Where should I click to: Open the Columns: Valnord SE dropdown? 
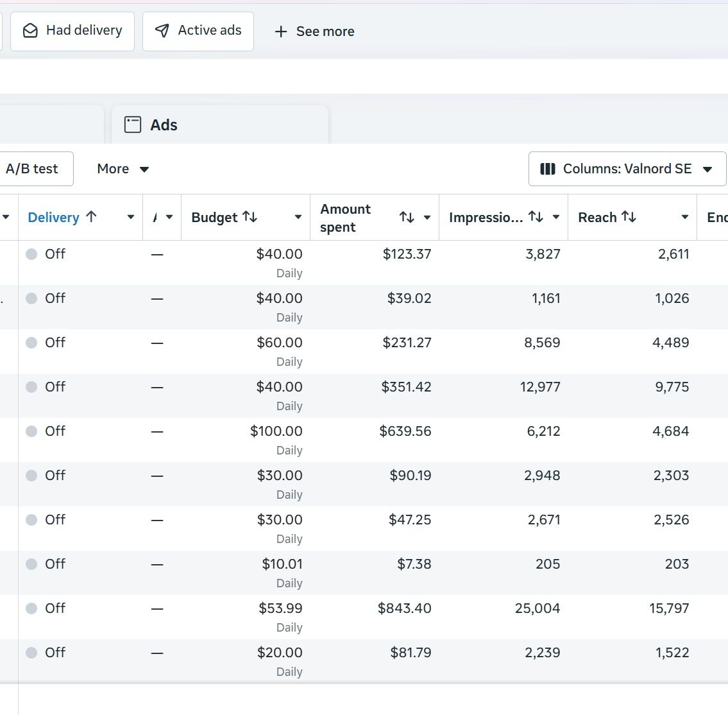point(627,169)
